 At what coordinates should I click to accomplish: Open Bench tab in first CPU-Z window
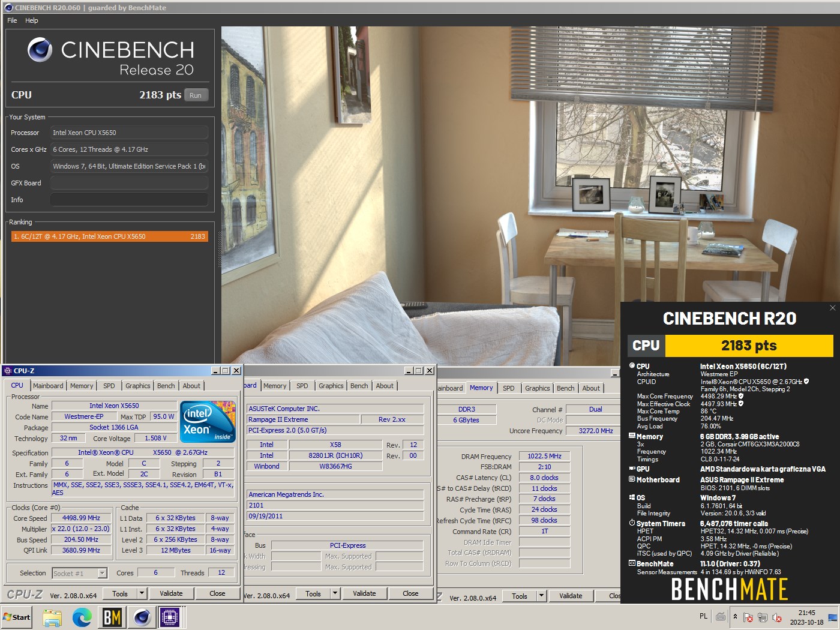tap(166, 386)
